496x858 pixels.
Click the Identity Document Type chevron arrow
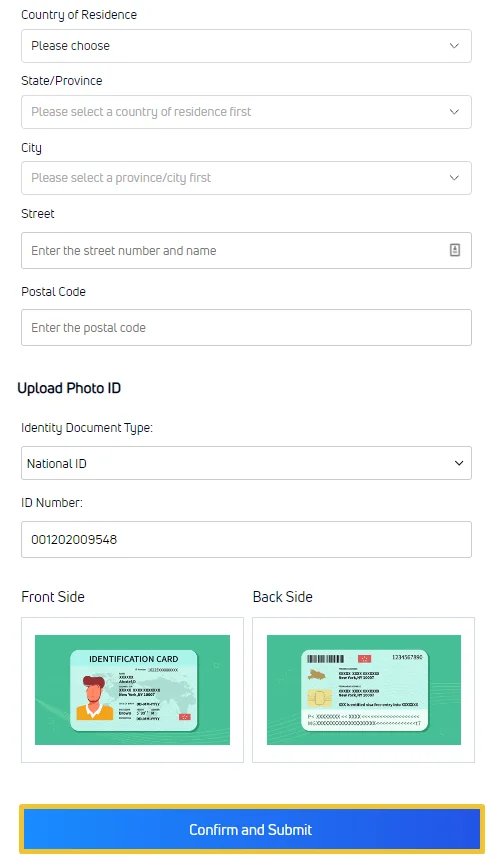pos(459,463)
